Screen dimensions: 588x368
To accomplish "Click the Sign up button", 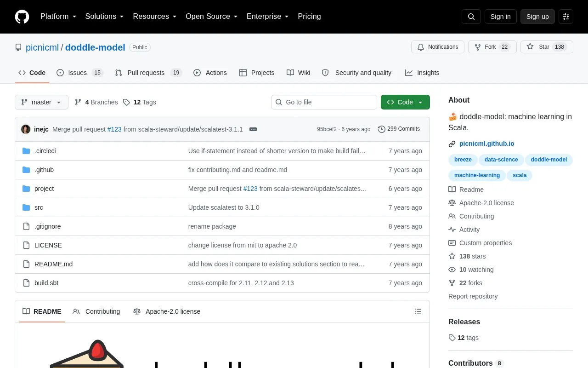I will (537, 17).
